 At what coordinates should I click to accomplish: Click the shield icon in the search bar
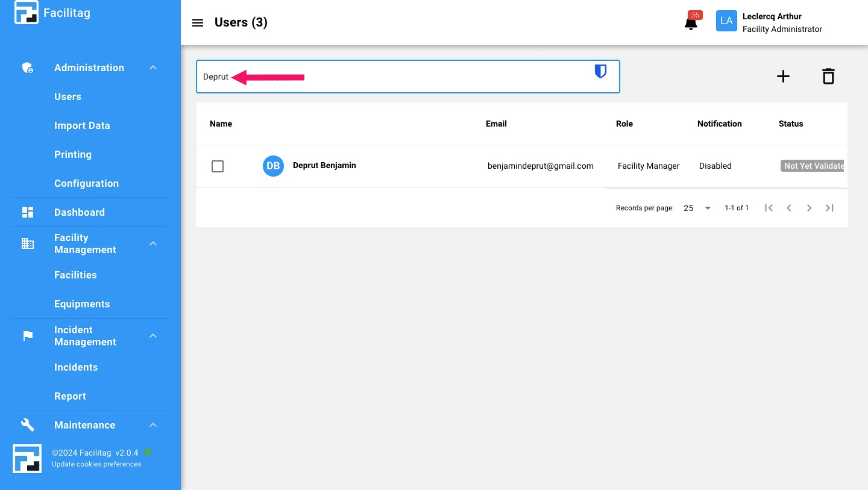(600, 71)
